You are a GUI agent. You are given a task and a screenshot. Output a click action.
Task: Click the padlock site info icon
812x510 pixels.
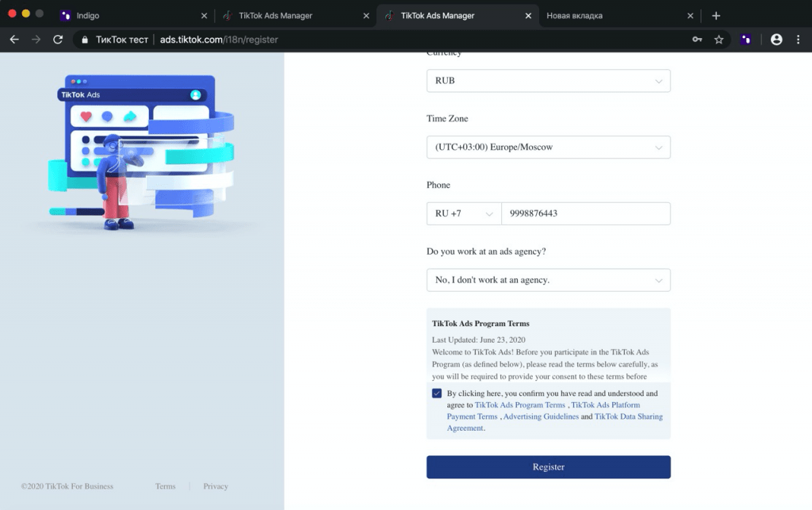[85, 40]
